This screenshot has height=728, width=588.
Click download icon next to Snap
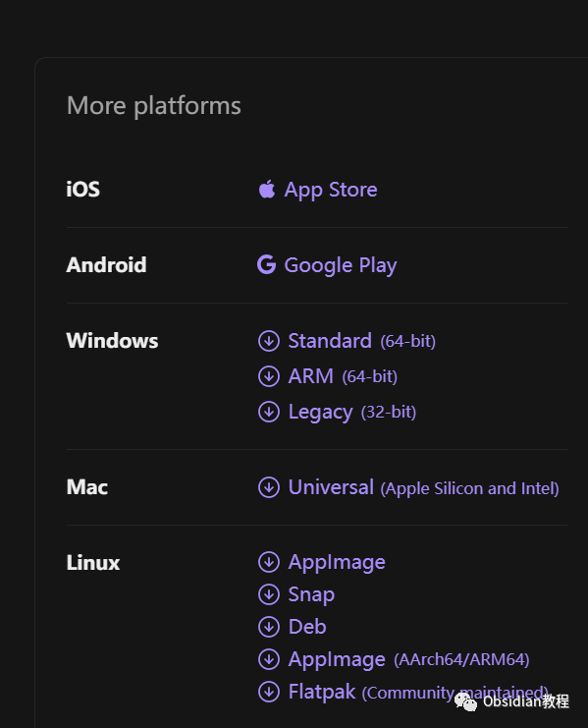tap(269, 594)
